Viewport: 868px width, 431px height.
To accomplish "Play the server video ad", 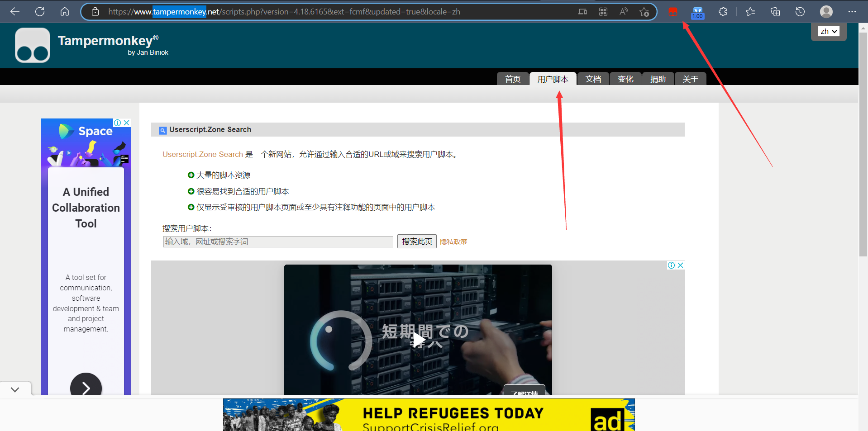I will pyautogui.click(x=419, y=339).
